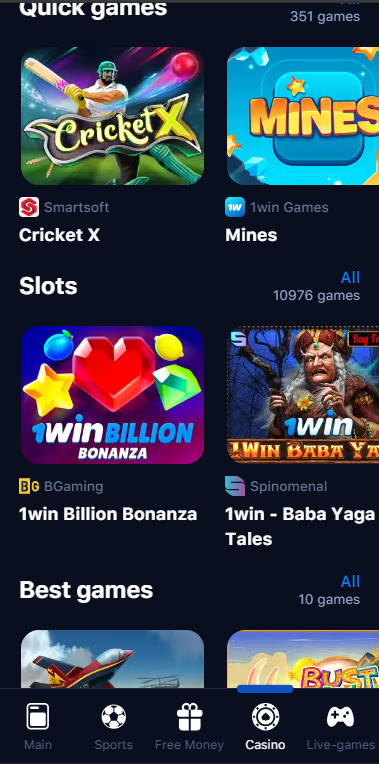
Task: Open the jet plane game thumbnail
Action: 112,659
